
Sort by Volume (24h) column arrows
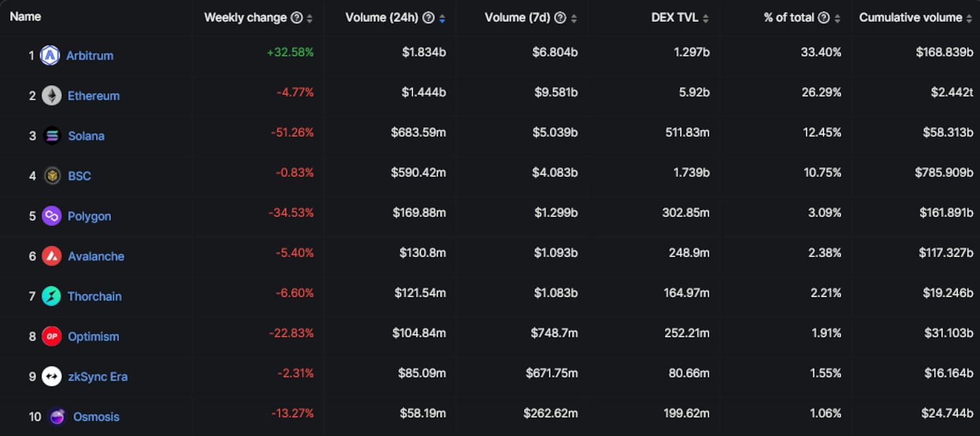442,18
